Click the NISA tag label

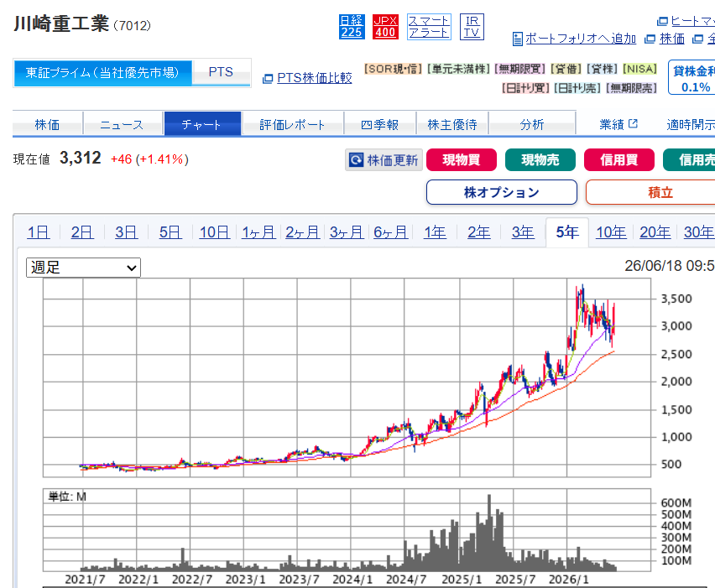pyautogui.click(x=639, y=69)
